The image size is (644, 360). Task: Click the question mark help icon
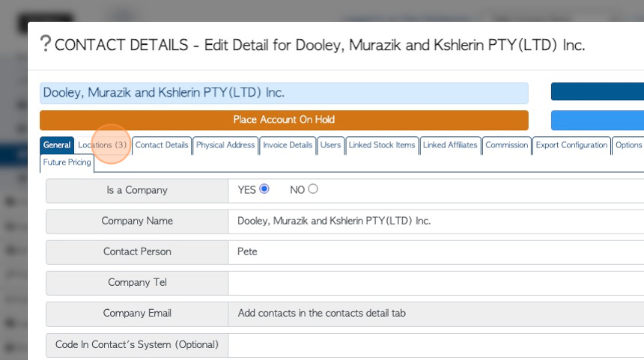[x=45, y=43]
